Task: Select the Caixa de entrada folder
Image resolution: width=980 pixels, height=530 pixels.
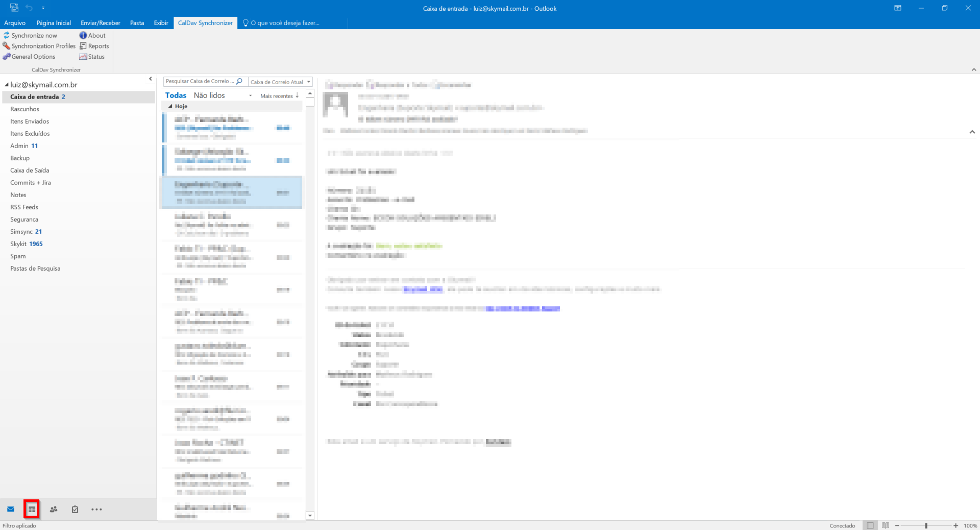Action: pyautogui.click(x=79, y=97)
